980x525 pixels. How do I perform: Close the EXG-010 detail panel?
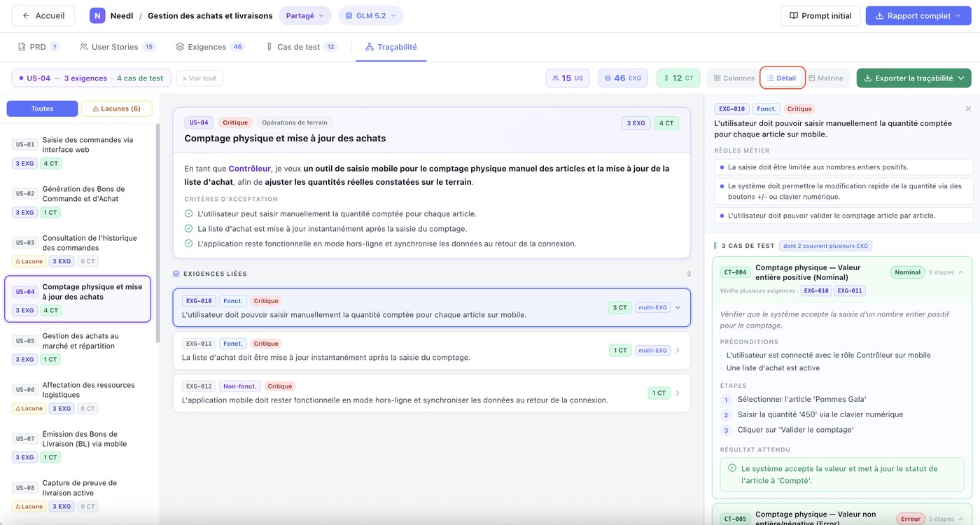(968, 109)
